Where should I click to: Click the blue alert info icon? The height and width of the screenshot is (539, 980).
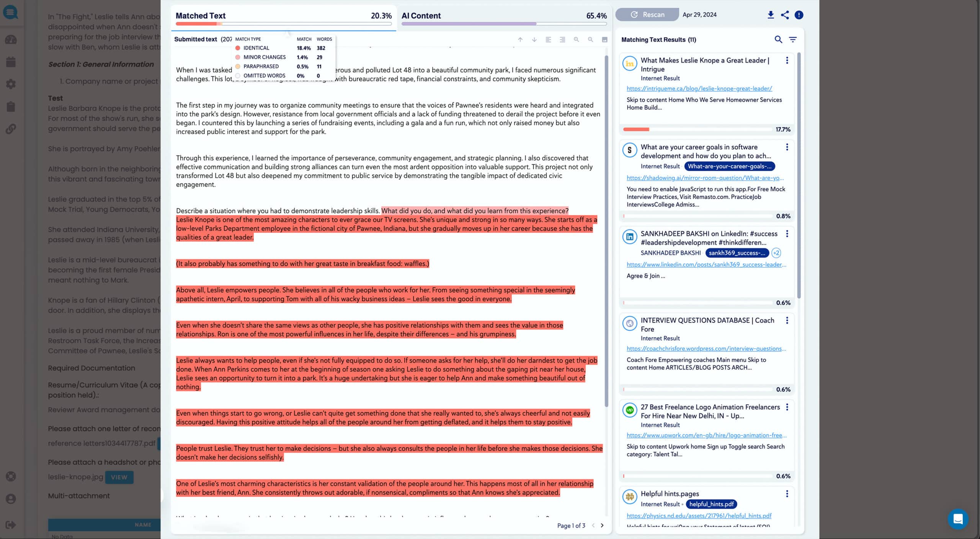point(799,15)
